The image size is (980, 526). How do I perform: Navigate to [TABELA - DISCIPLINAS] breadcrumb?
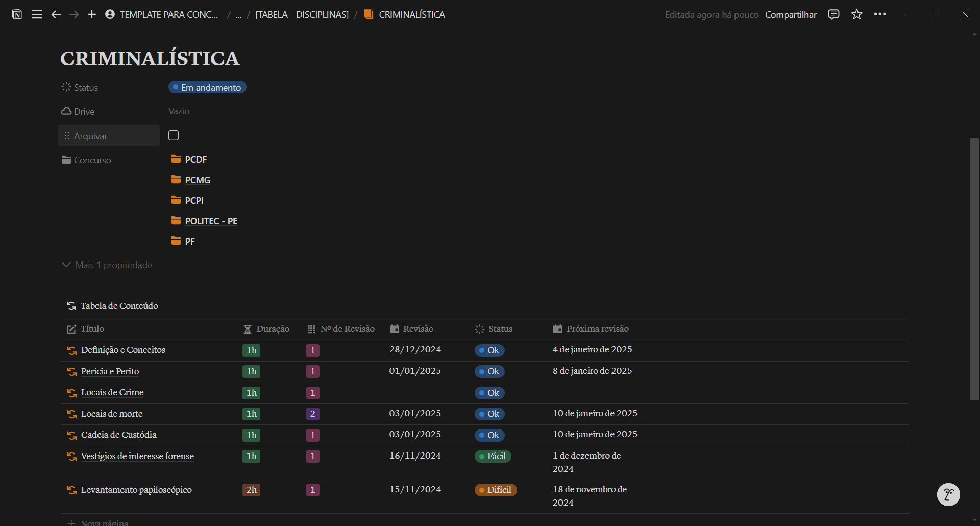pos(302,15)
